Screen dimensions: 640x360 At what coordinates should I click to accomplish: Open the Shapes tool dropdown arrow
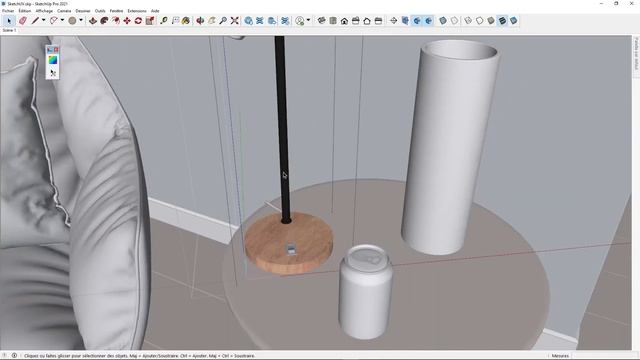81,20
